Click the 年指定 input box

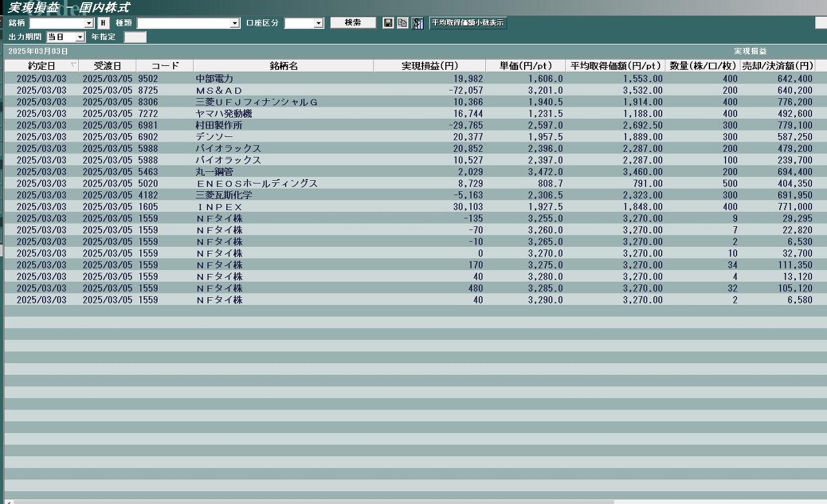point(135,37)
